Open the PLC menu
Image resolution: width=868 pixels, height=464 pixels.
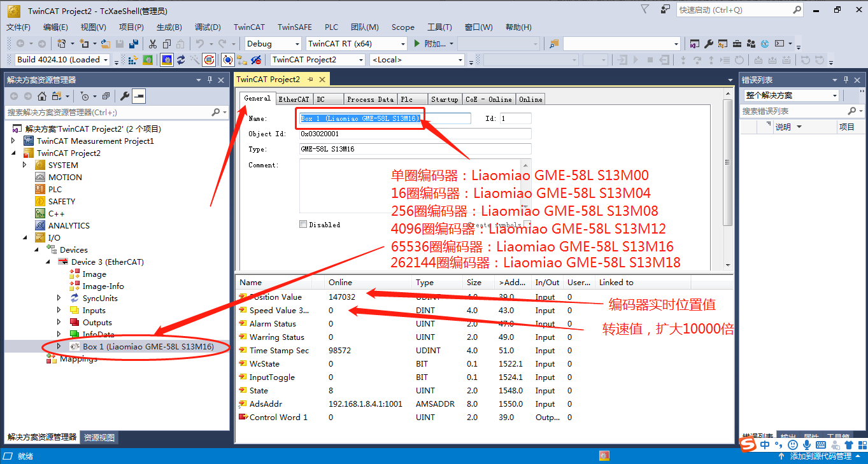pos(331,27)
